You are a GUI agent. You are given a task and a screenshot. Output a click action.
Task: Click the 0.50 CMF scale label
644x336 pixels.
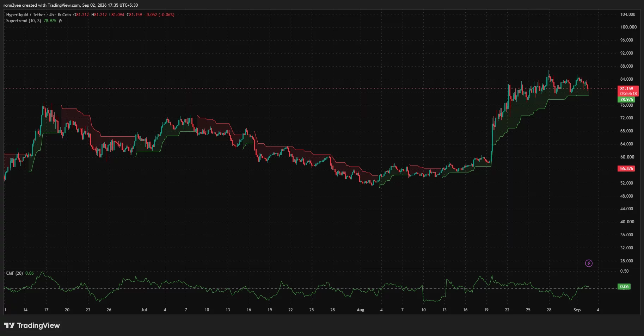[x=624, y=271]
